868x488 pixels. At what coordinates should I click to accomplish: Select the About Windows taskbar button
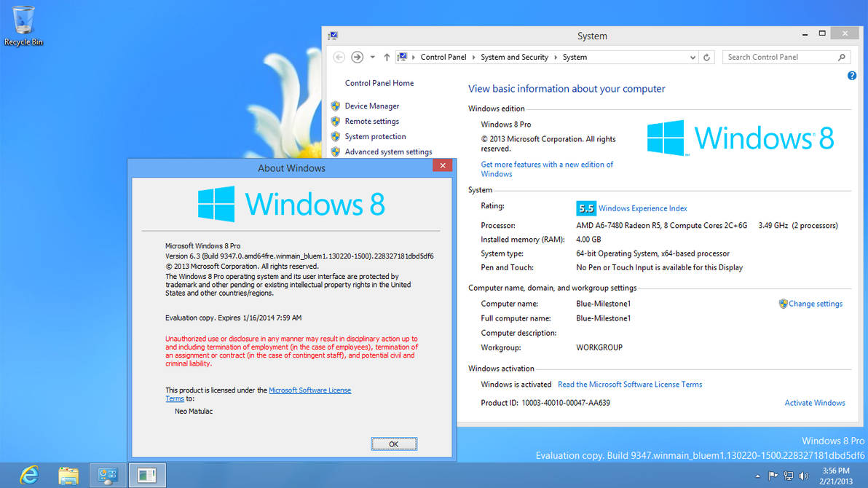pyautogui.click(x=147, y=476)
